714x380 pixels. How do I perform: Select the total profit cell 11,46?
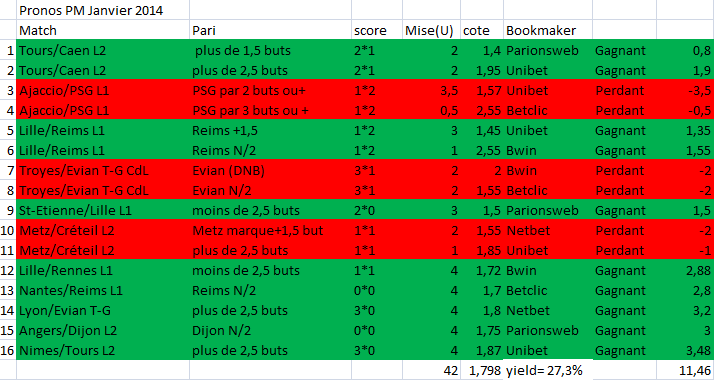point(685,370)
